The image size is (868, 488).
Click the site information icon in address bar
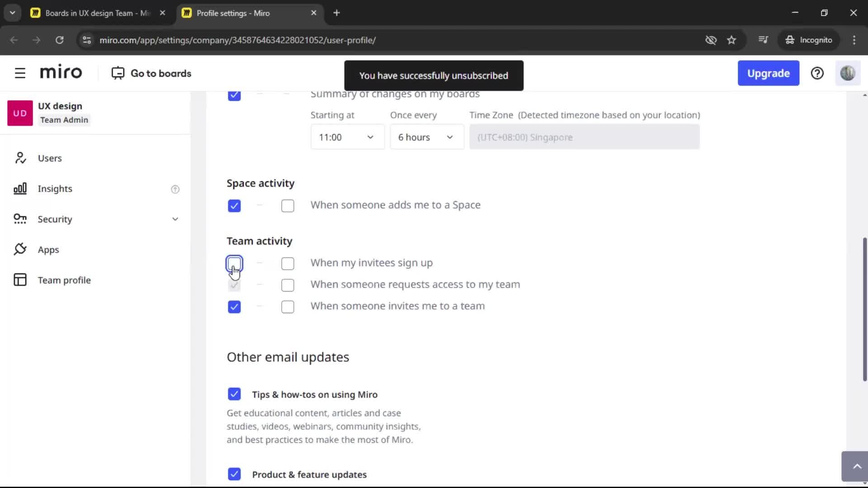coord(87,40)
